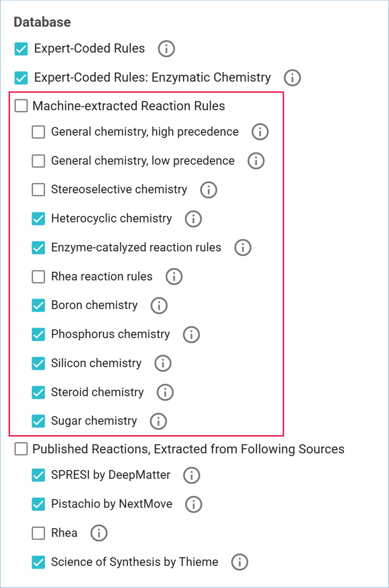Viewport: 389px width, 588px height.
Task: Check General chemistry, low precedence
Action: click(x=38, y=161)
